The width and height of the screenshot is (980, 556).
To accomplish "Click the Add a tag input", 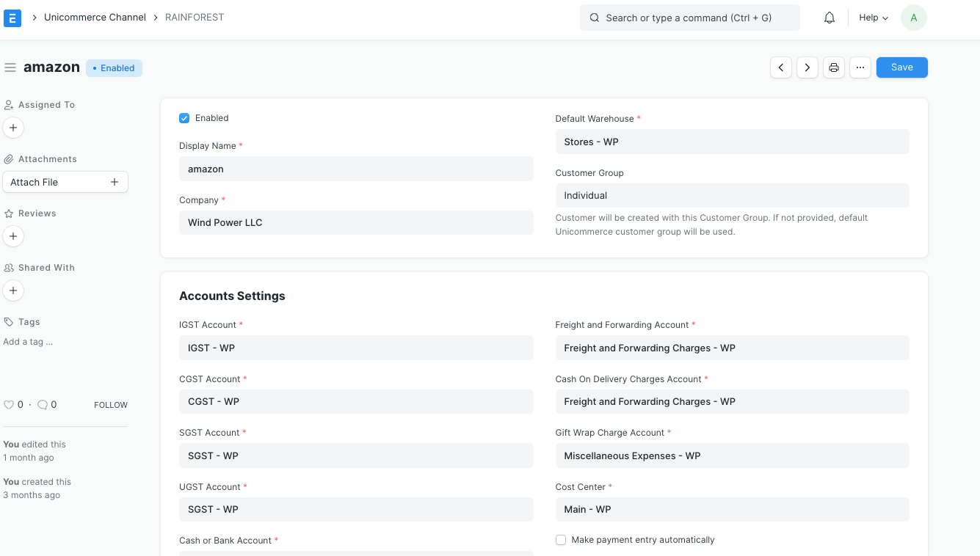I will pos(28,341).
